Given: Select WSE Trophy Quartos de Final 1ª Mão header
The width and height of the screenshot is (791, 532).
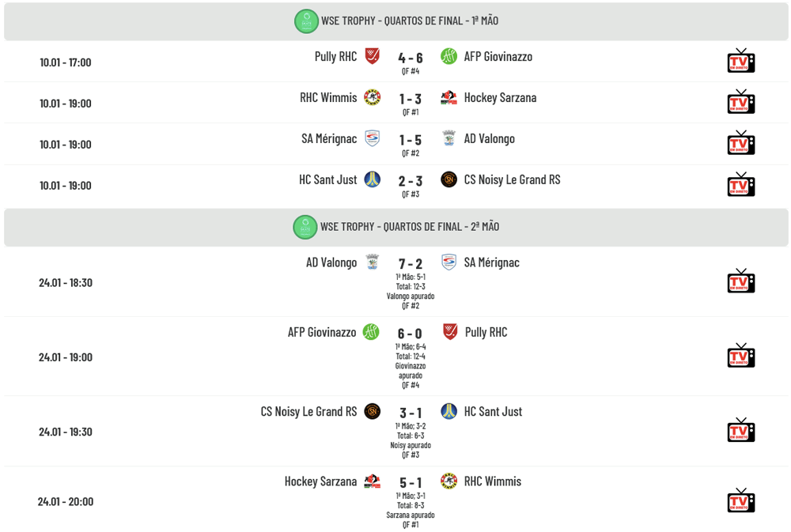Looking at the screenshot, I should 410,21.
